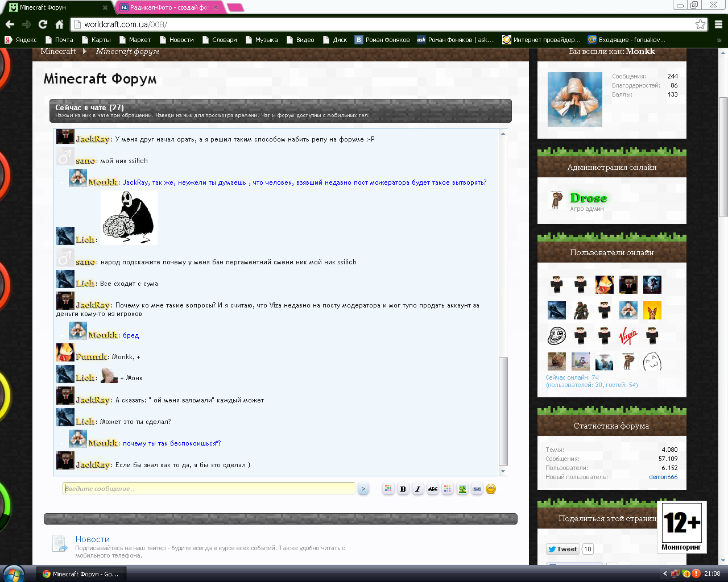The image size is (728, 582).
Task: Open Яндекс bookmark
Action: pyautogui.click(x=21, y=40)
